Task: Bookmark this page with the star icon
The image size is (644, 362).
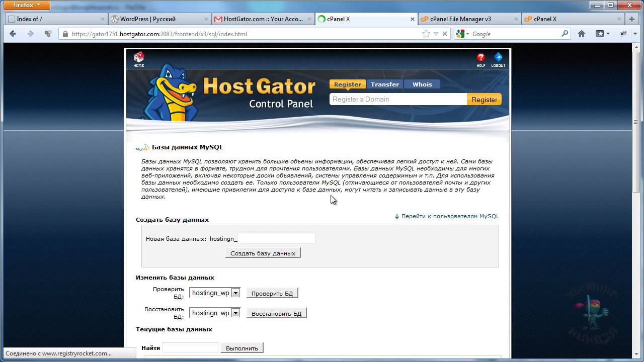Action: point(426,34)
